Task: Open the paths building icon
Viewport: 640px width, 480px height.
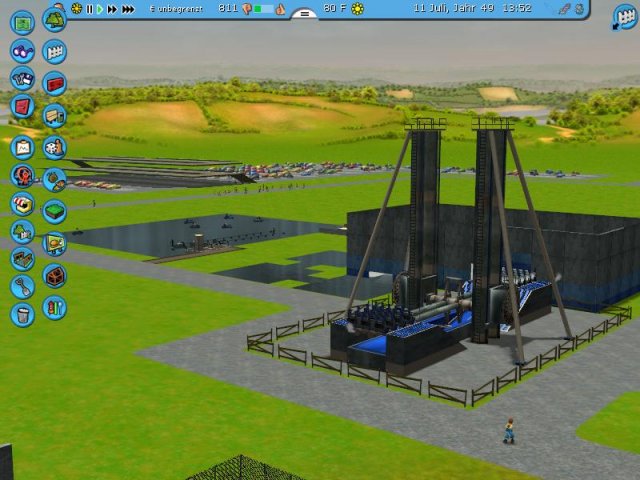Action: tap(22, 259)
